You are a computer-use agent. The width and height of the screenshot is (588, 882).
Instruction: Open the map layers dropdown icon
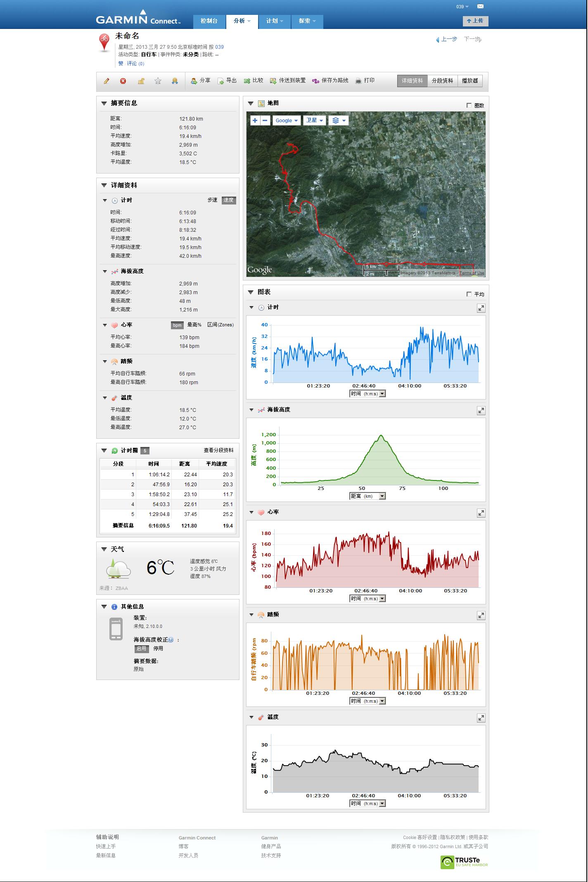pyautogui.click(x=339, y=120)
